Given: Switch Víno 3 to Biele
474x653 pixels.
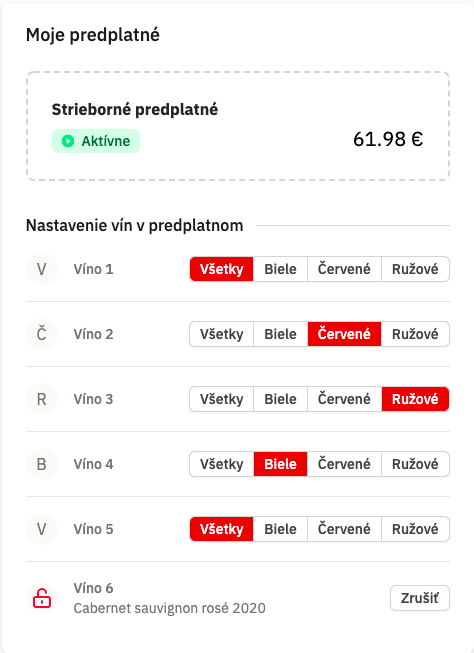Looking at the screenshot, I should 280,399.
